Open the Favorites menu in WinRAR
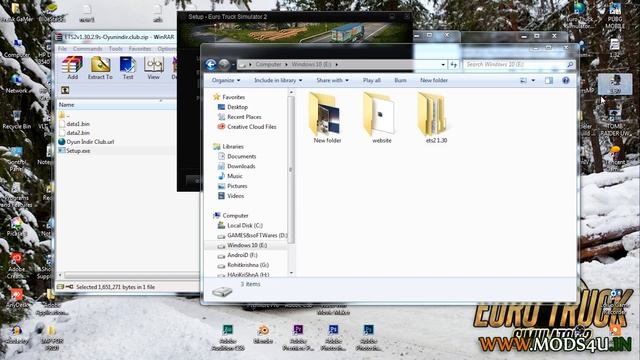This screenshot has height=360, width=640. point(140,49)
